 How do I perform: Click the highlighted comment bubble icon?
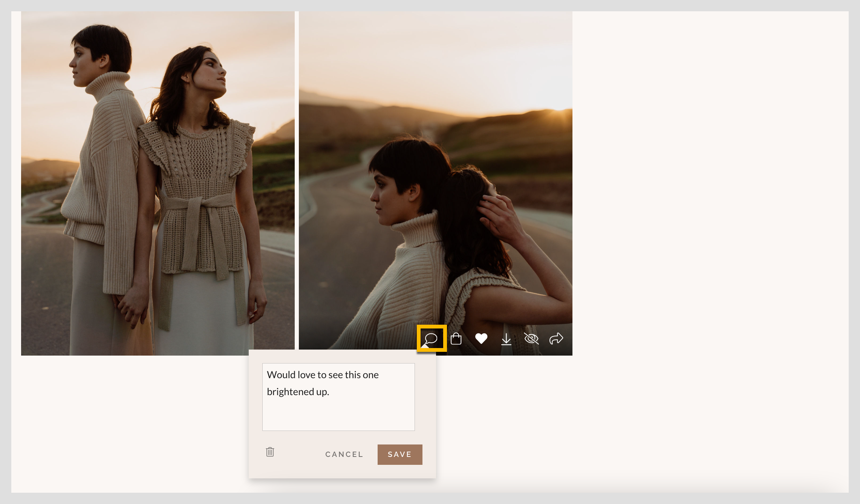coord(431,339)
